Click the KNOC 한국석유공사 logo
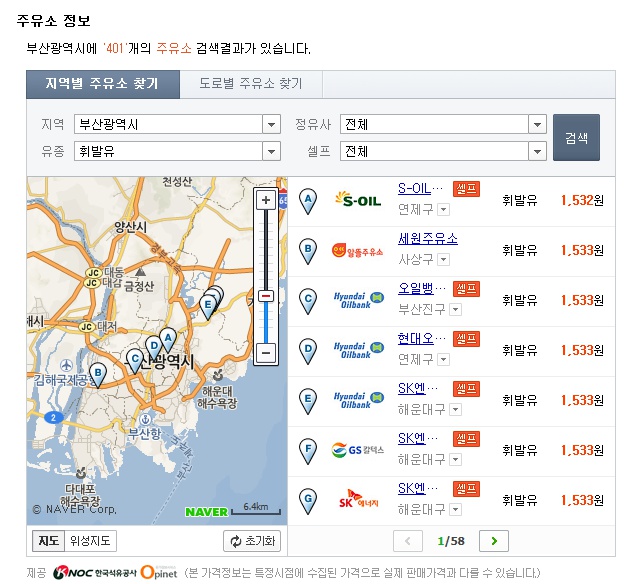This screenshot has width=631, height=584. (95, 572)
